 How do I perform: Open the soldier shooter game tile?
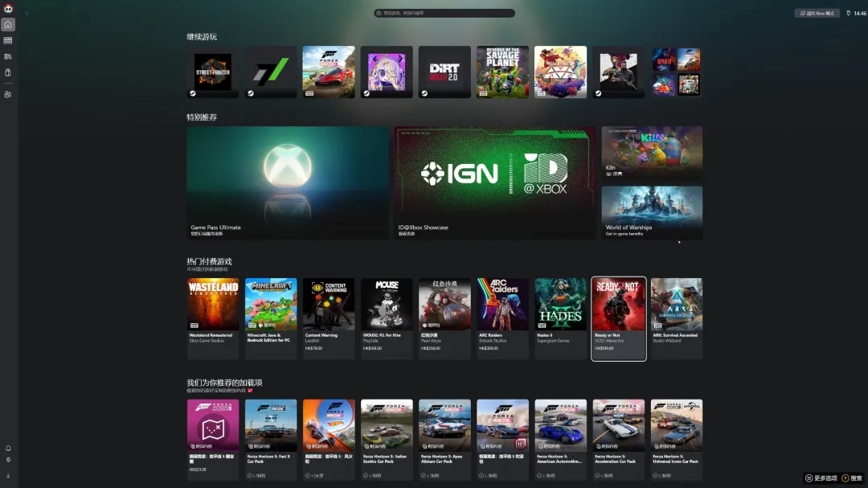tap(618, 72)
